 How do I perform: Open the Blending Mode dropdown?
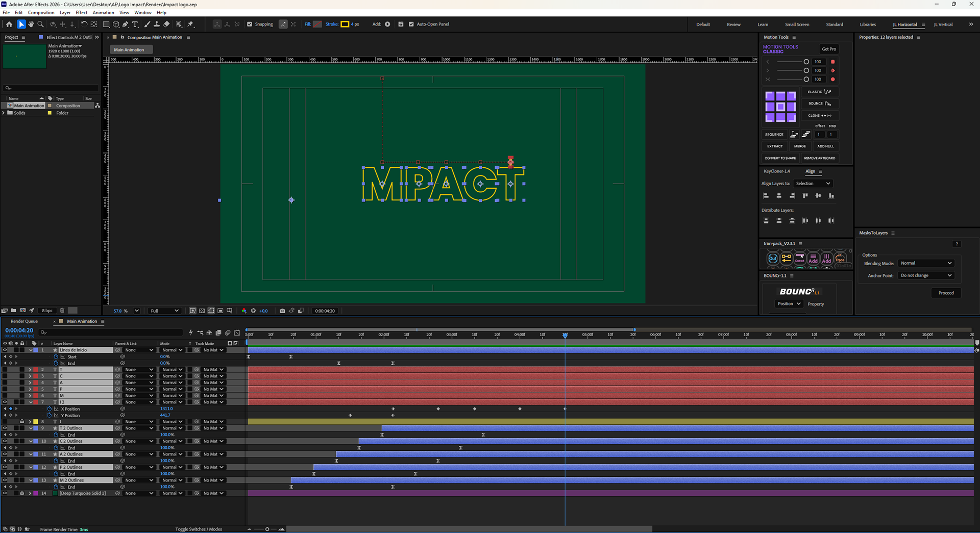click(926, 263)
